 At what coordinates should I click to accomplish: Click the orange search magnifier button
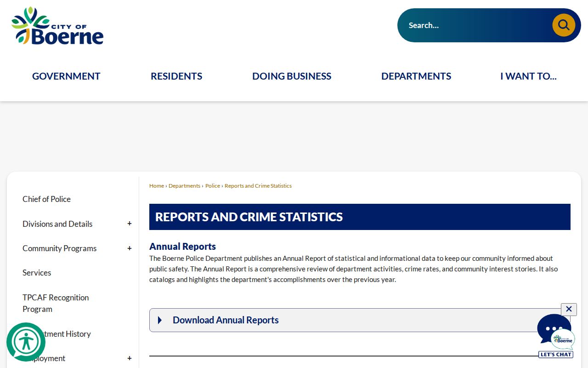point(564,25)
